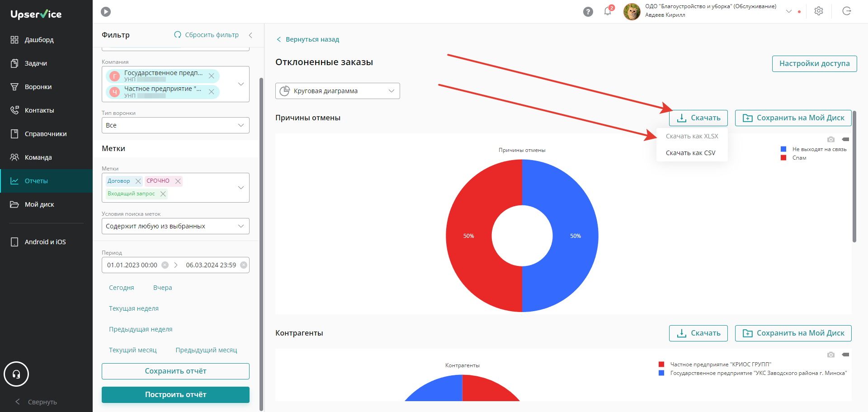
Task: Remove Государственное предп... company chip
Action: click(211, 76)
